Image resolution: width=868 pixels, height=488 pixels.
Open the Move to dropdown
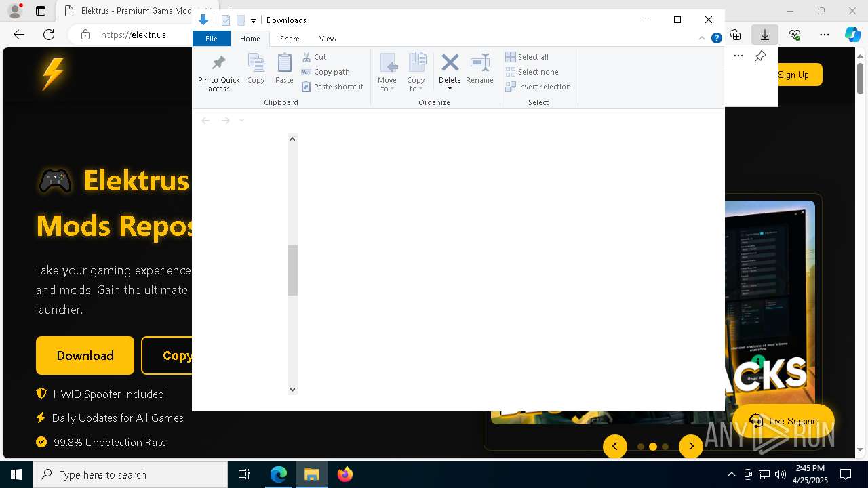(x=387, y=73)
